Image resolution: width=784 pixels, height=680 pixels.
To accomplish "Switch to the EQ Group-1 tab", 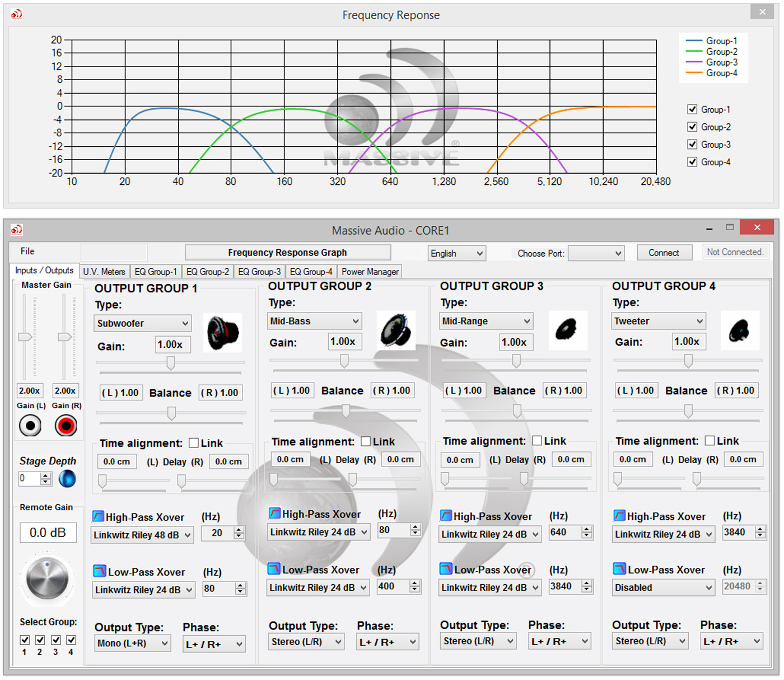I will (x=156, y=272).
